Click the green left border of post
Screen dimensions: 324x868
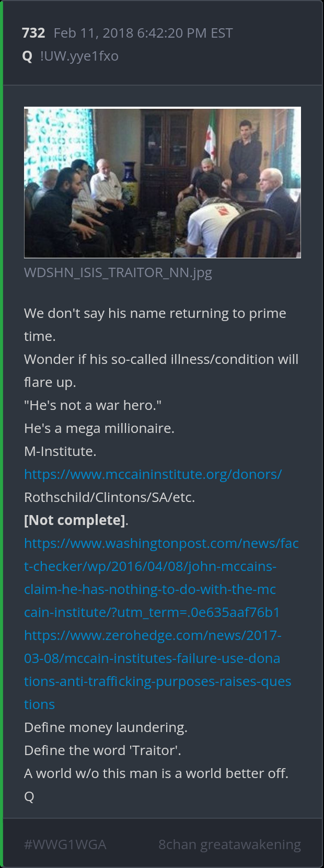tap(2, 434)
